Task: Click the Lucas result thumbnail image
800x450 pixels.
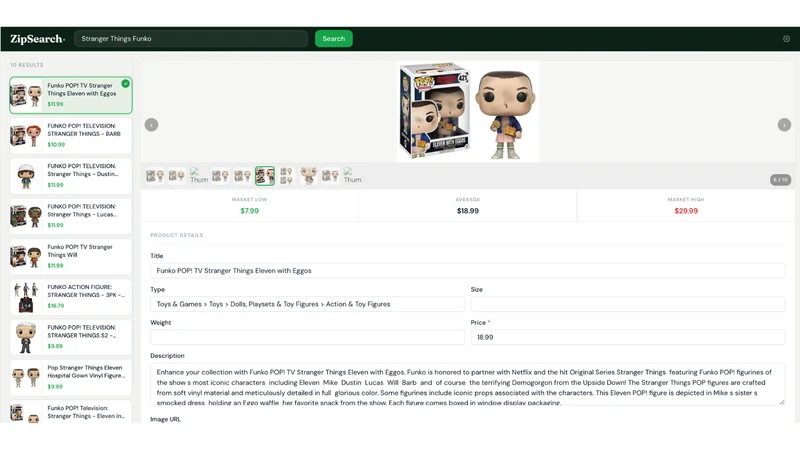Action: pyautogui.click(x=26, y=216)
